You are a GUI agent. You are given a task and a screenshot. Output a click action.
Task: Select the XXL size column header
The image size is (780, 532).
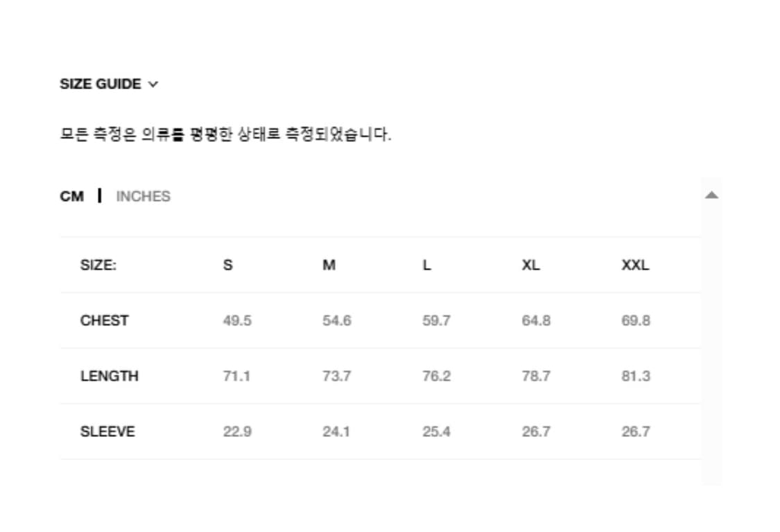coord(635,265)
